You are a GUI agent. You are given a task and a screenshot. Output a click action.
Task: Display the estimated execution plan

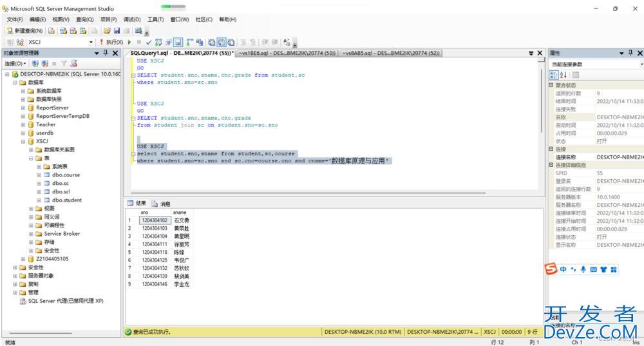pyautogui.click(x=158, y=43)
